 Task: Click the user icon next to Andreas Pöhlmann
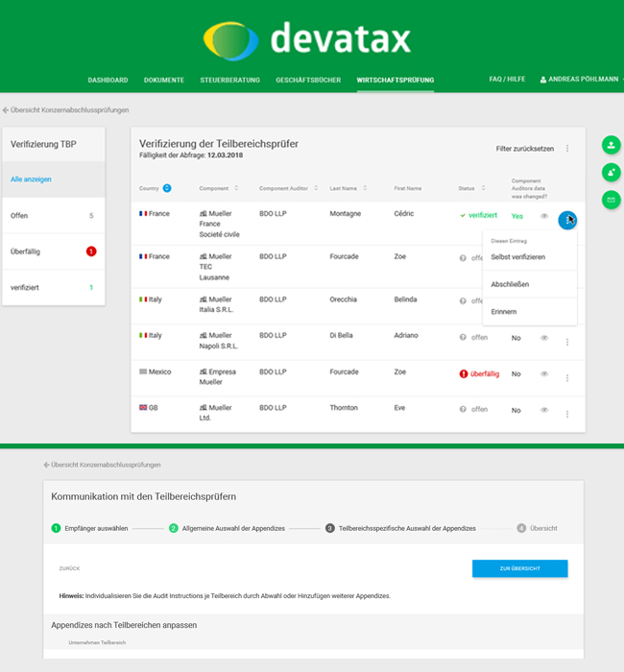pyautogui.click(x=543, y=81)
